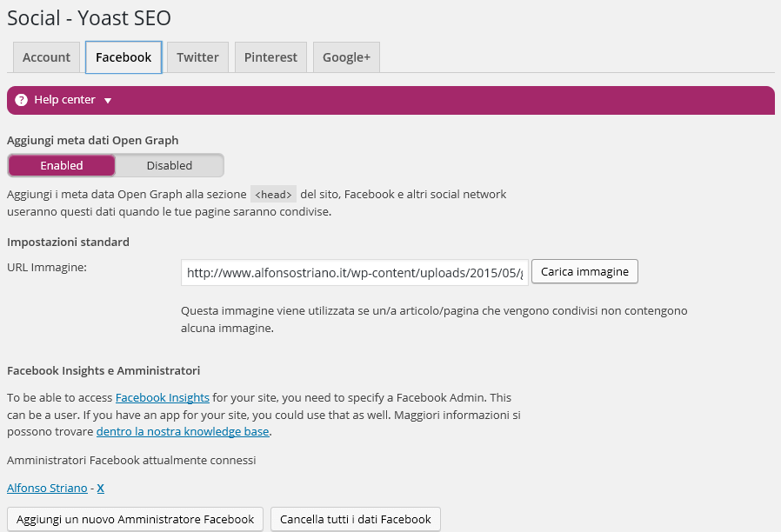Viewport: 781px width, 532px height.
Task: Click the Impostazioni standard heading
Action: pos(68,242)
